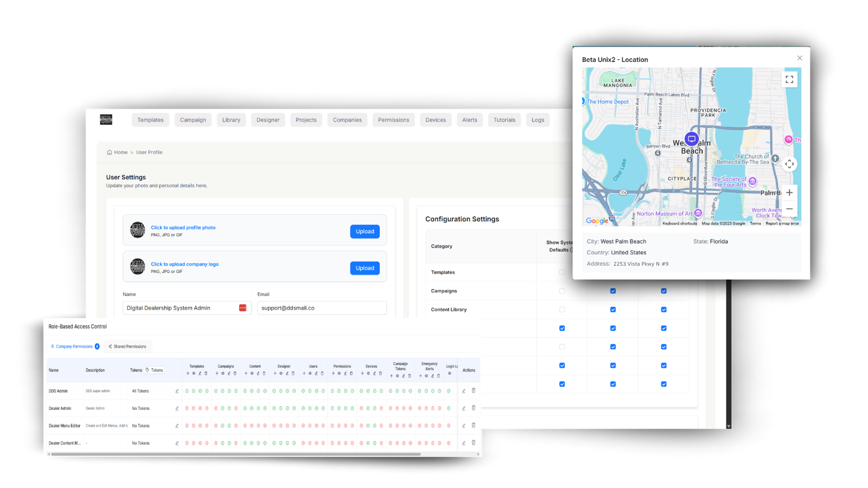The image size is (868, 488).
Task: Switch to the Shared Permissions tab
Action: tap(127, 346)
